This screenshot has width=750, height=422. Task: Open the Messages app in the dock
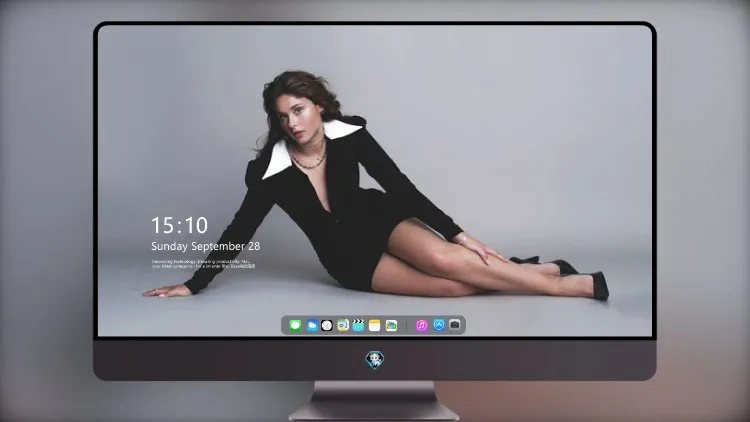tap(295, 325)
